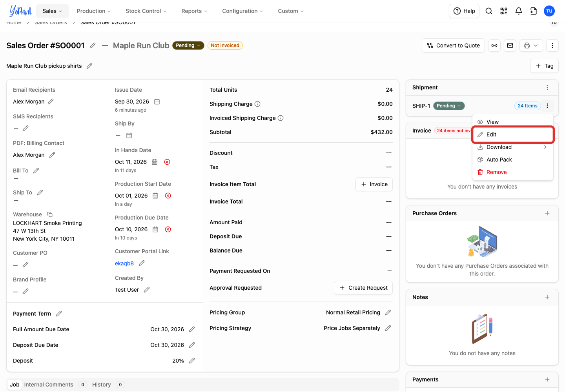Open the Issue Date calendar picker

coord(157,102)
